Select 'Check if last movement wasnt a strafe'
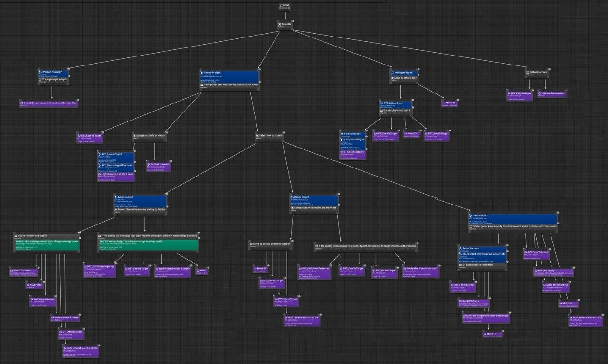 [482, 257]
